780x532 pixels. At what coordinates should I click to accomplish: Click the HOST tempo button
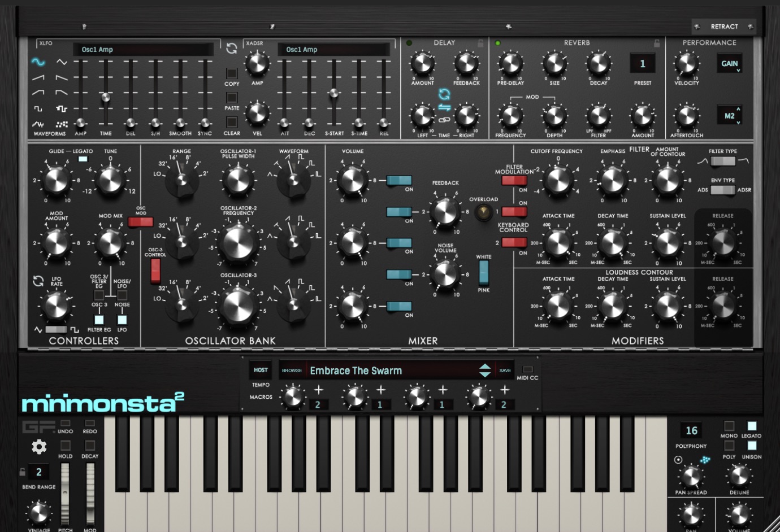tap(261, 370)
